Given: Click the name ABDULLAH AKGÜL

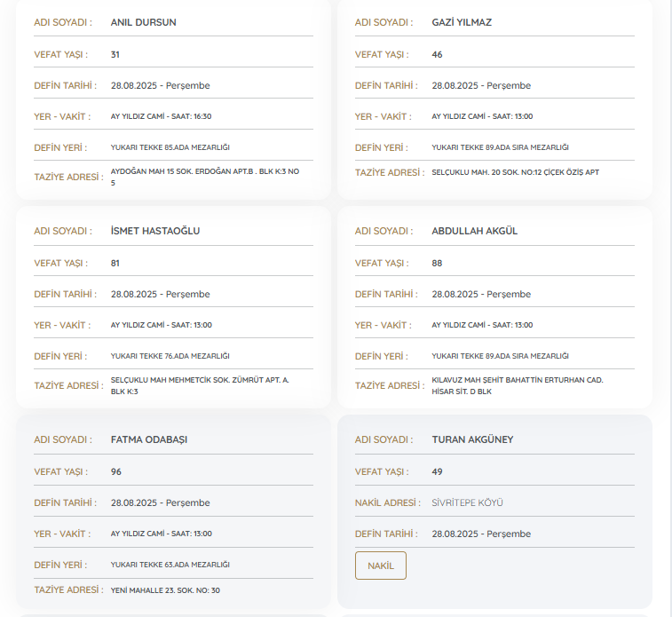Looking at the screenshot, I should point(474,231).
